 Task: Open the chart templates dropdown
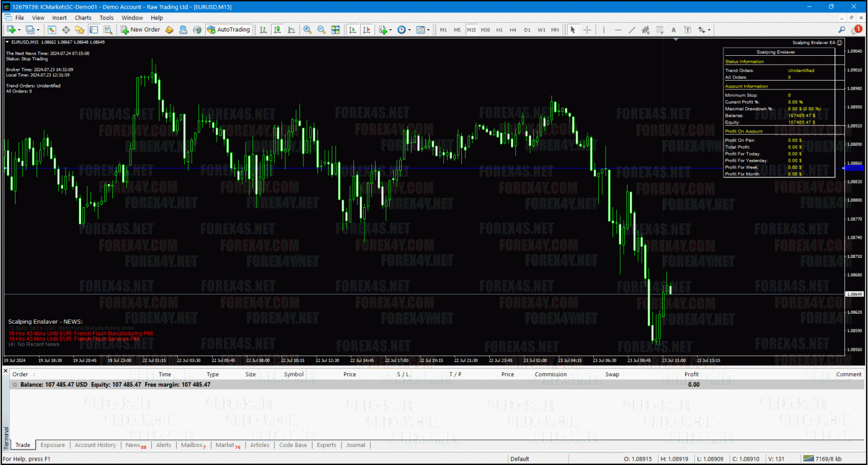coord(428,30)
